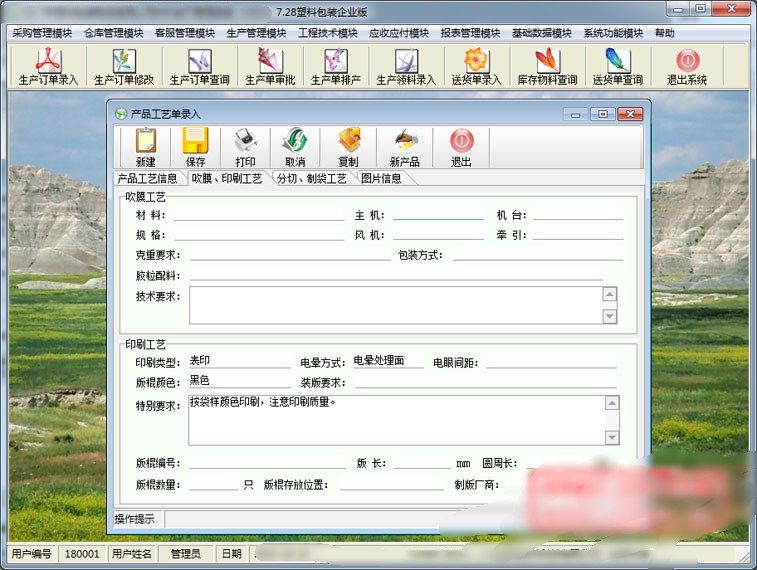Click the 规格 input field

[259, 235]
